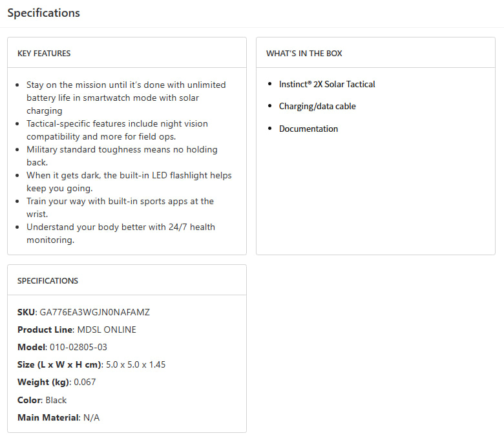The height and width of the screenshot is (440, 504).
Task: Select the Charging/data cable box item
Action: (317, 106)
